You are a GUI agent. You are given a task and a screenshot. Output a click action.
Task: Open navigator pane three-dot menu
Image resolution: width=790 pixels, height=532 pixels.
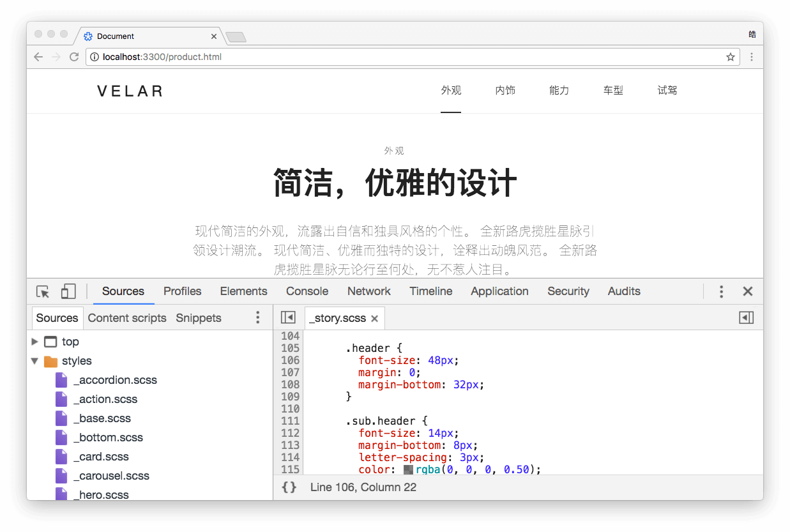click(x=258, y=317)
